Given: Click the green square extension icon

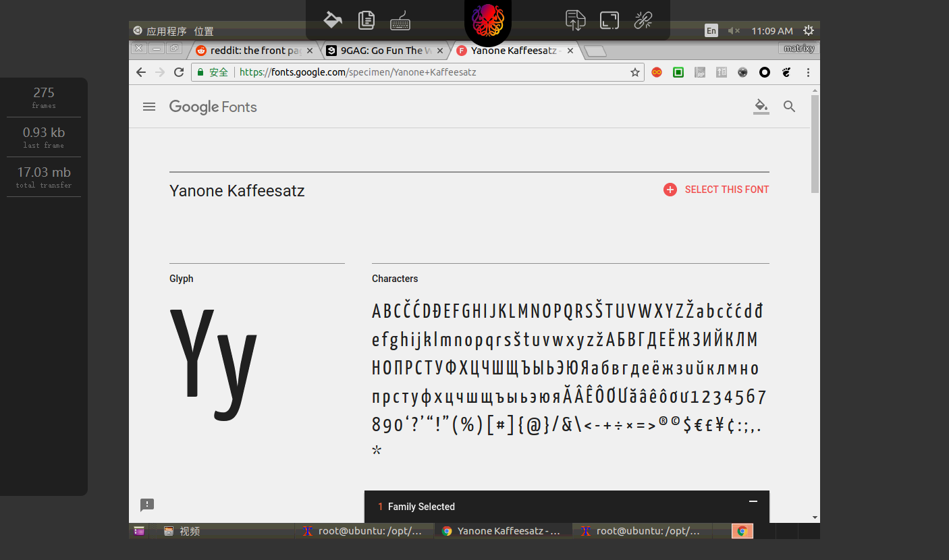Looking at the screenshot, I should tap(678, 72).
